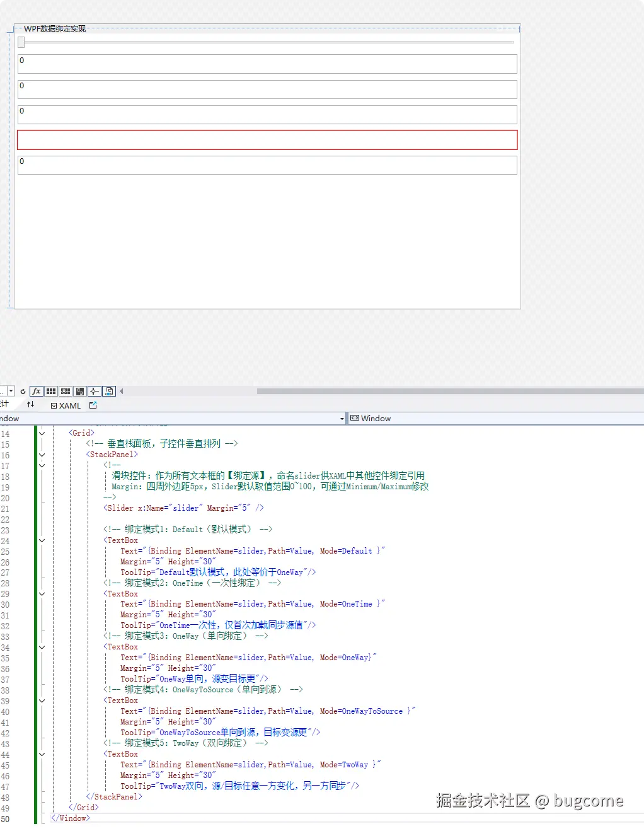Click the Slider x:Name code line

pyautogui.click(x=183, y=508)
